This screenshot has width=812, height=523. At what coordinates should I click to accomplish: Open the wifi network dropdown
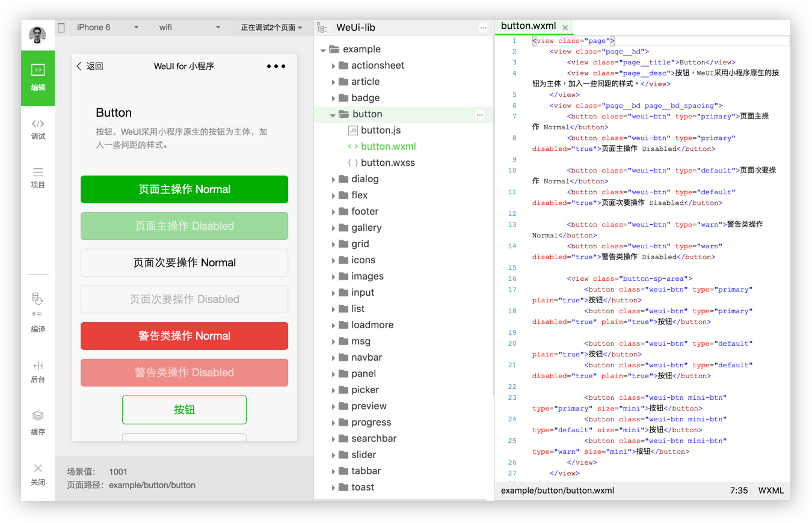click(189, 27)
